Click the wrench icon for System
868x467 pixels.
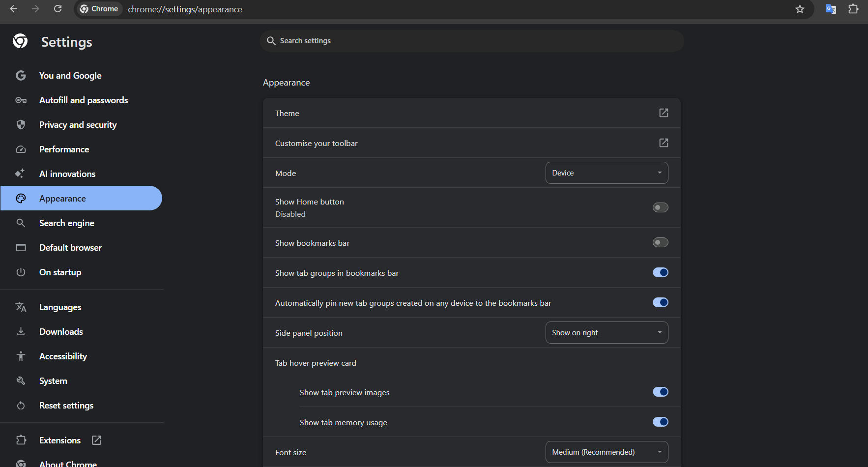coord(21,381)
